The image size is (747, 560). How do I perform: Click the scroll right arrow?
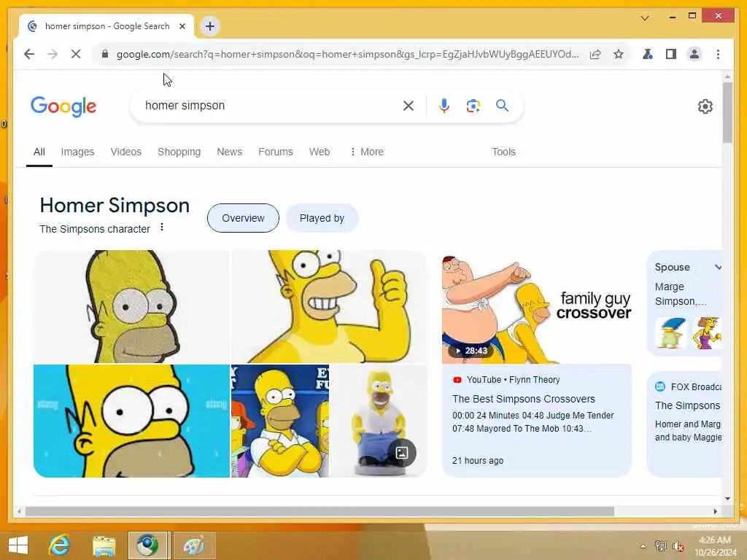coord(715,511)
